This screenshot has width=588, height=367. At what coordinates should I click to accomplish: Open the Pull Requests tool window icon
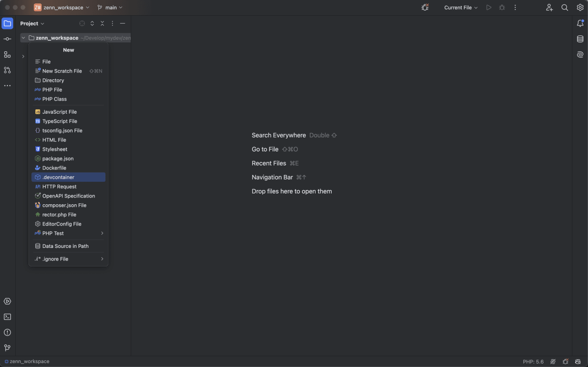[x=7, y=70]
